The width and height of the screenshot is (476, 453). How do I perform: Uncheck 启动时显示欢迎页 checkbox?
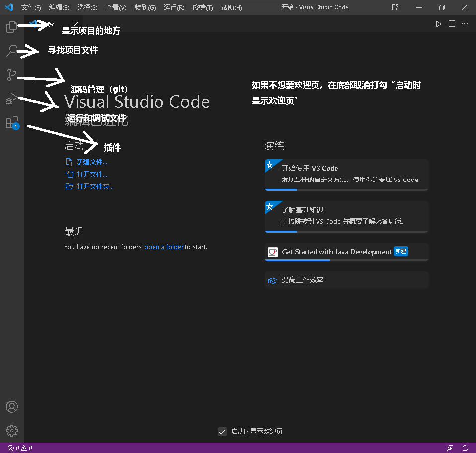pos(222,432)
